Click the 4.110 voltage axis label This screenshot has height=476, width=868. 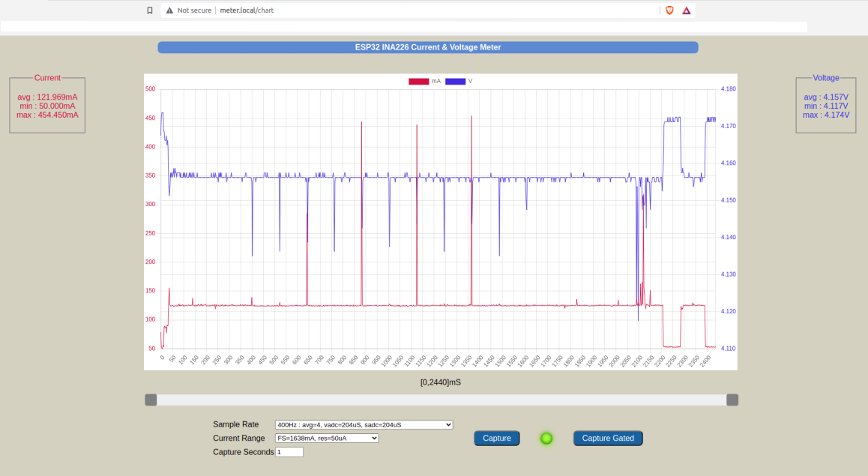[x=729, y=349]
